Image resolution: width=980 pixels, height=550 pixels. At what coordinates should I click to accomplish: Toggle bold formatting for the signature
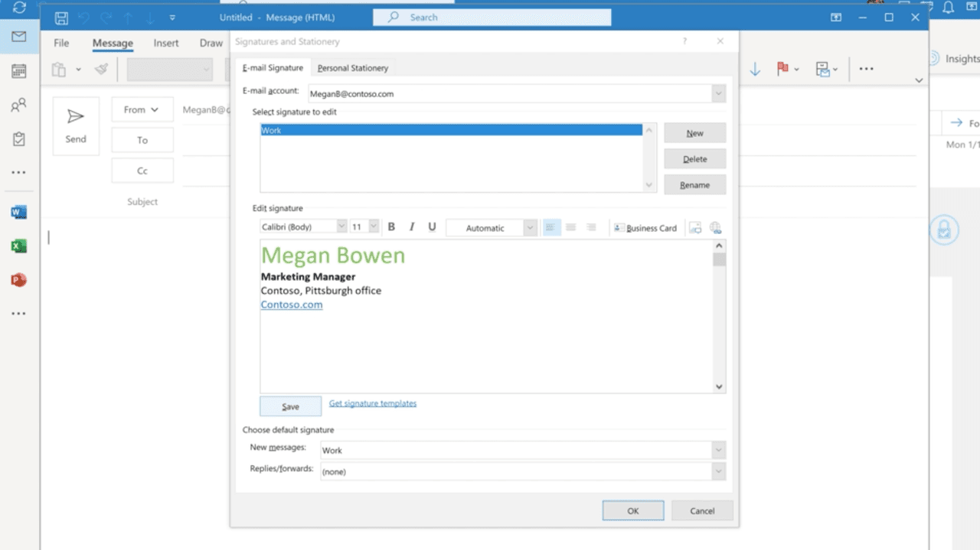click(x=391, y=226)
